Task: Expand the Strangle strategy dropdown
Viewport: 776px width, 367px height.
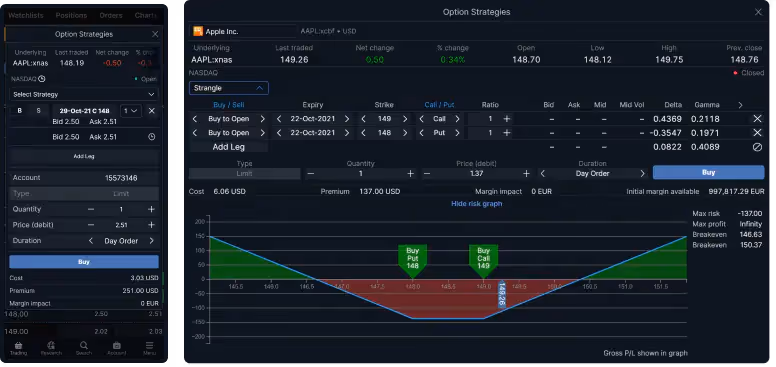Action: [x=229, y=88]
